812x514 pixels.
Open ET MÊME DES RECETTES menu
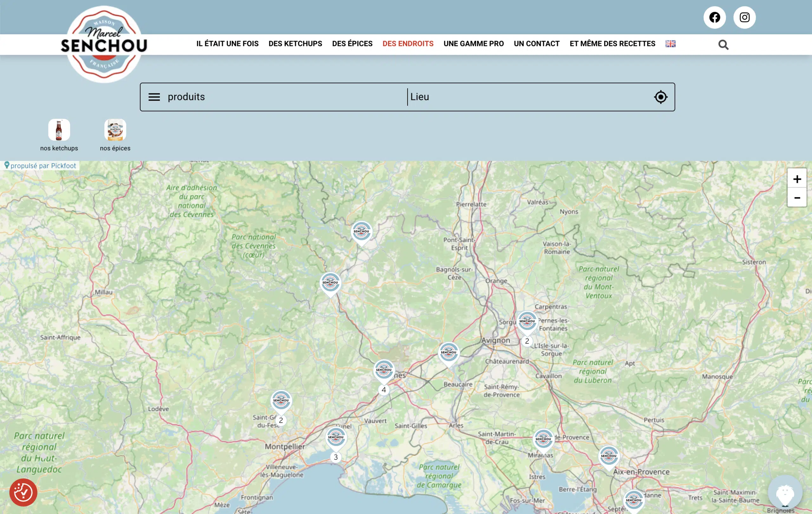[612, 43]
